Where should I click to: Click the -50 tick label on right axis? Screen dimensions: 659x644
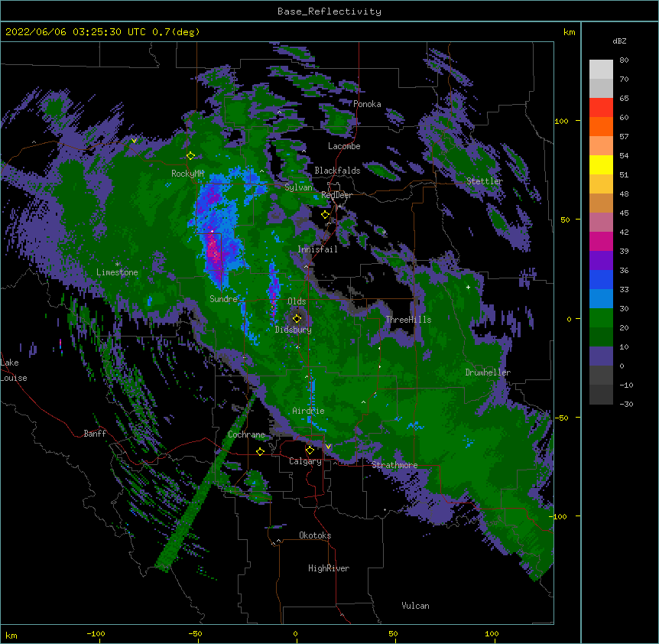click(561, 418)
